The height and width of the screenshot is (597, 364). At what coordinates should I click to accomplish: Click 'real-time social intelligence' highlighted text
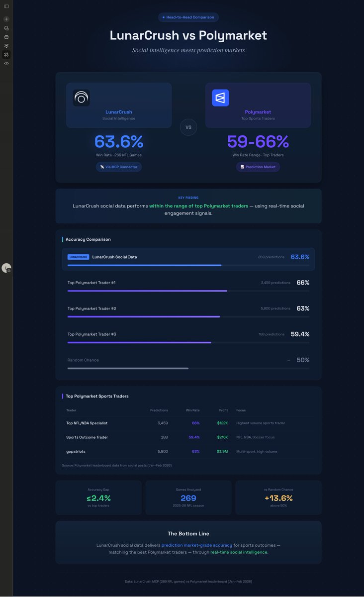tap(239, 552)
